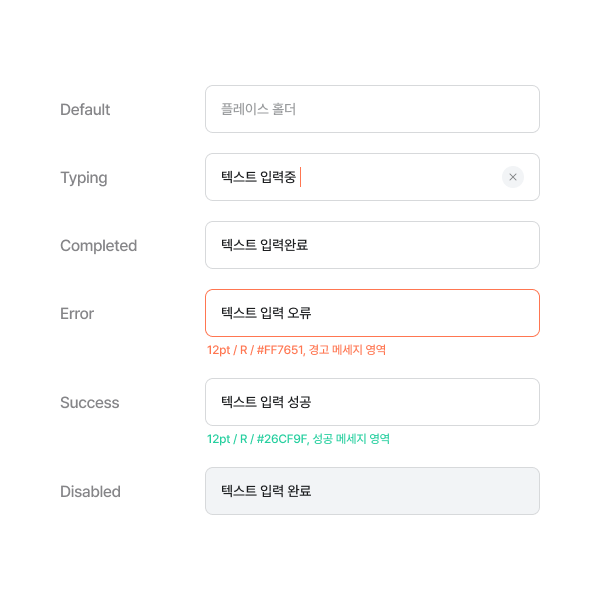This screenshot has width=600, height=600.
Task: Clear the Typing field with the X icon
Action: [x=513, y=177]
